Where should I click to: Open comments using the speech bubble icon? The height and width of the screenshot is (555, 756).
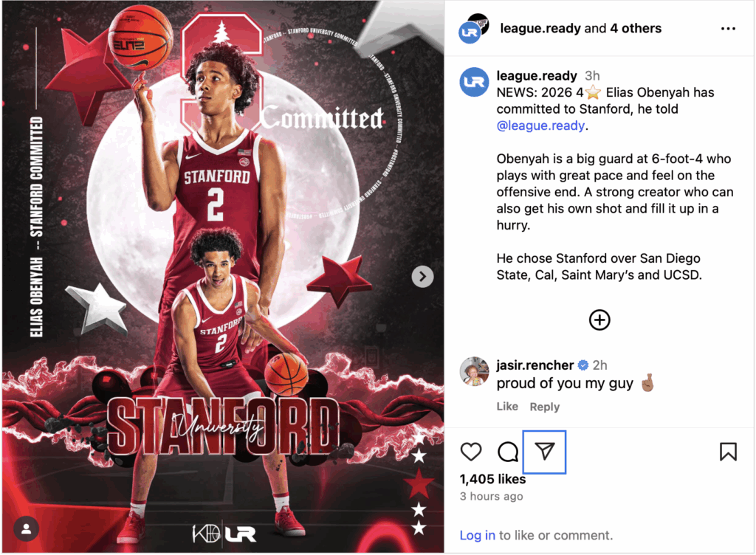click(x=508, y=452)
